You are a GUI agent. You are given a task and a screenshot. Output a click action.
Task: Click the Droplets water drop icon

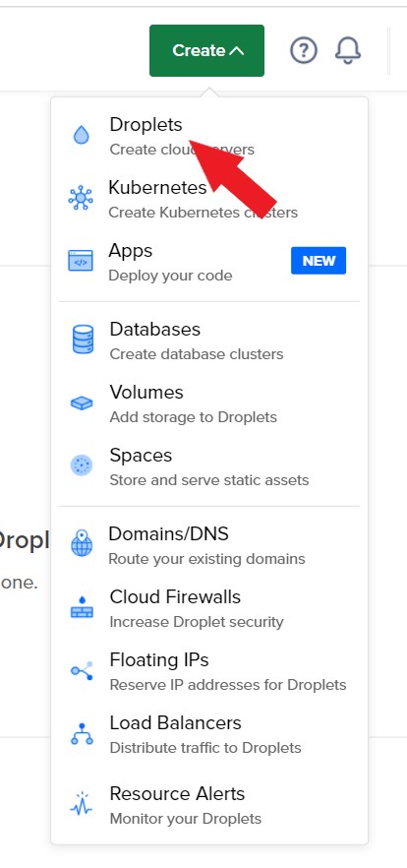82,135
